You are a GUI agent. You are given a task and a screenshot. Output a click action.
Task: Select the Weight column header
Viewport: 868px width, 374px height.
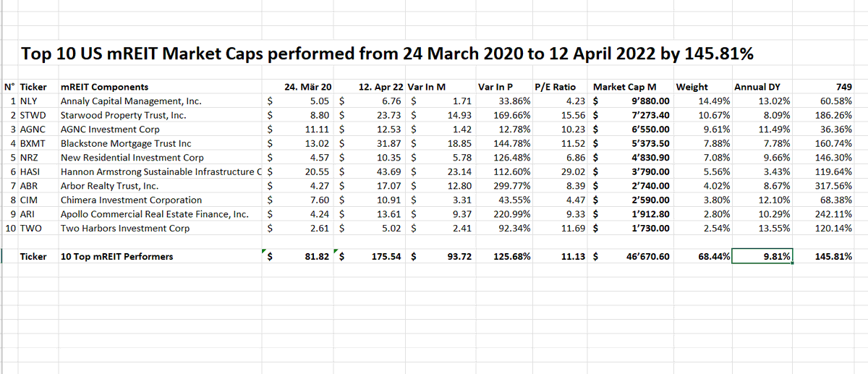tap(692, 87)
